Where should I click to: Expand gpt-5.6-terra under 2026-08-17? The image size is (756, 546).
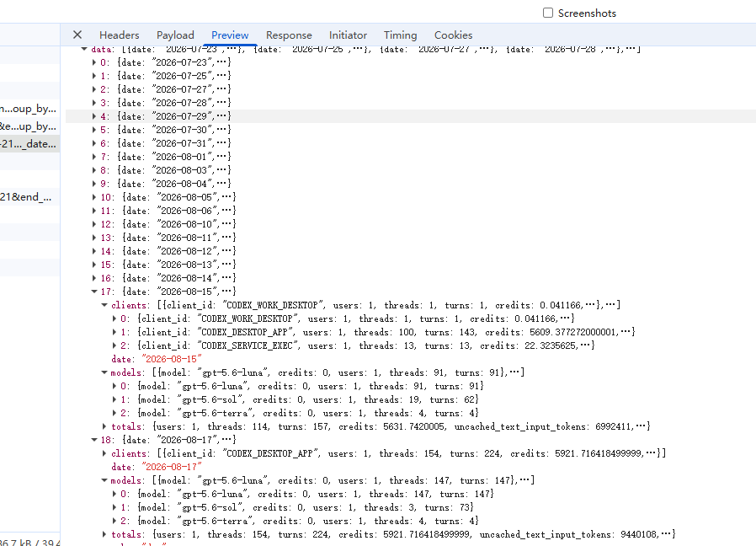point(114,521)
